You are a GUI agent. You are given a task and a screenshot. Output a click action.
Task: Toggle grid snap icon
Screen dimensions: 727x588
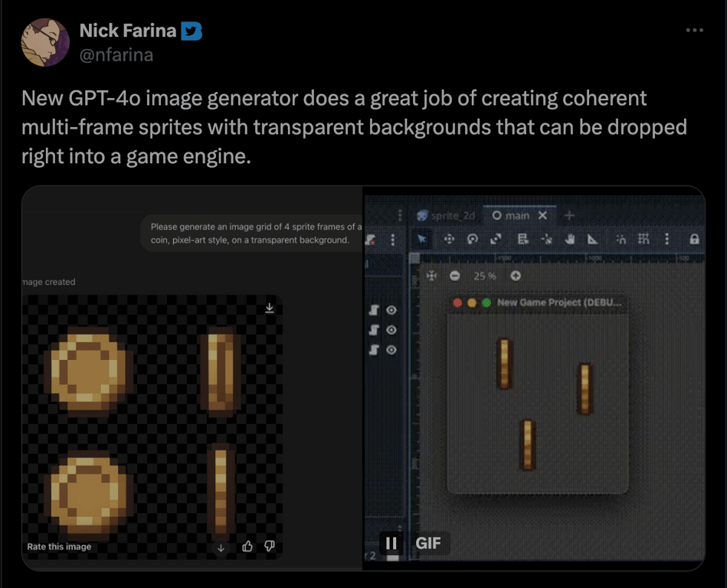point(643,239)
